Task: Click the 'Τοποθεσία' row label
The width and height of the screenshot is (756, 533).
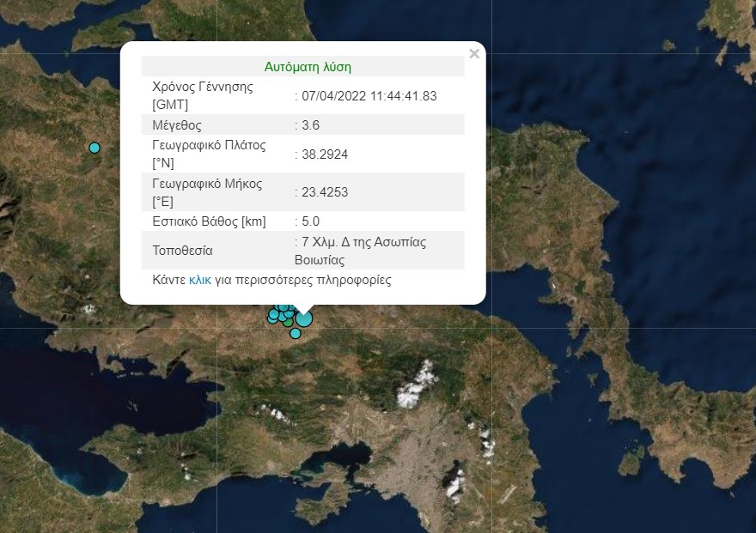Action: coord(182,251)
